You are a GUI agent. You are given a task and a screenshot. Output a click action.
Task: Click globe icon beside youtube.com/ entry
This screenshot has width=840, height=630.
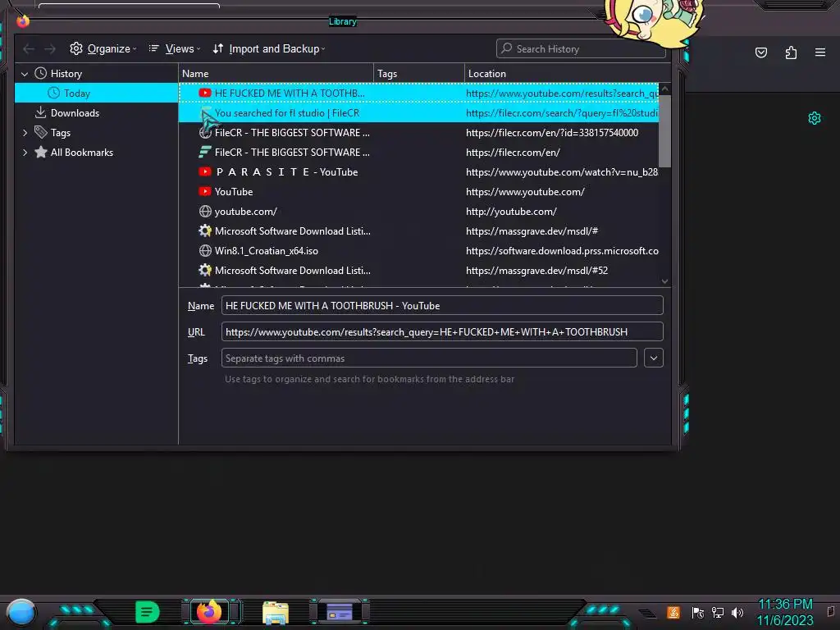204,212
